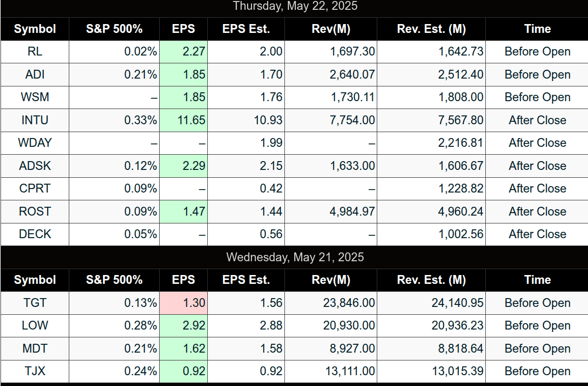Click WSM's revenue 1,730.11
The height and width of the screenshot is (386, 588).
[353, 97]
